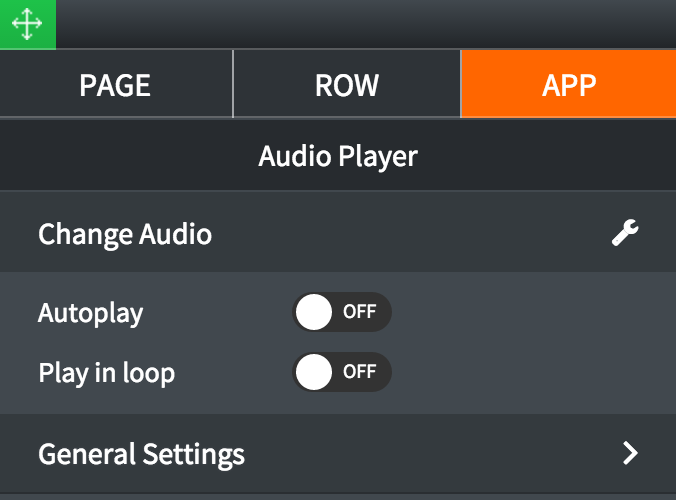Click the white knob of the Autoplay toggle
The width and height of the screenshot is (676, 500).
pyautogui.click(x=314, y=312)
